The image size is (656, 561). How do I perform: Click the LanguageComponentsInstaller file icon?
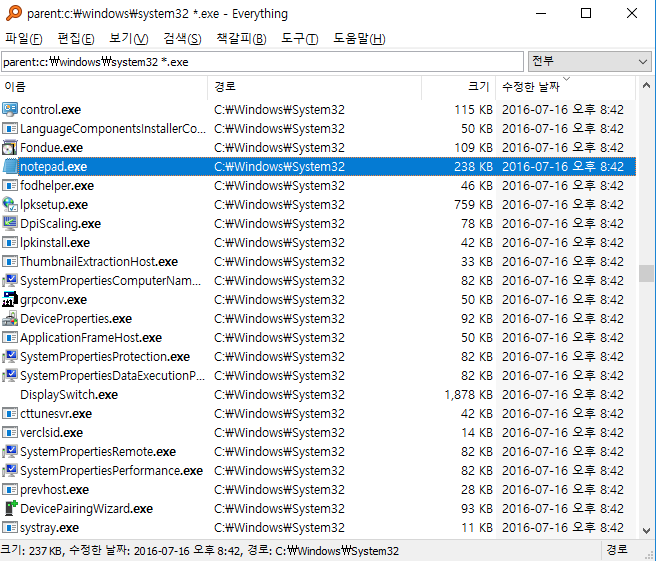[10, 128]
